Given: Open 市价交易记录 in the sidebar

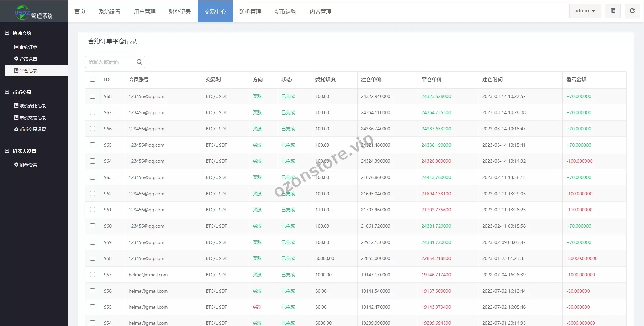Looking at the screenshot, I should point(32,118).
